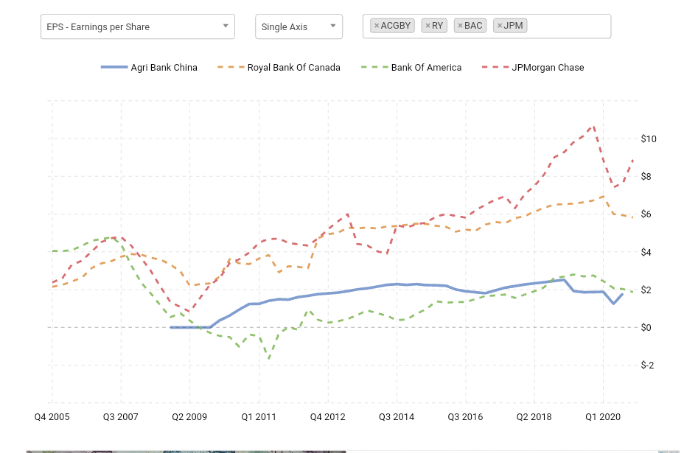The width and height of the screenshot is (691, 453).
Task: Remove the ACGBY ticker tag
Action: click(376, 26)
